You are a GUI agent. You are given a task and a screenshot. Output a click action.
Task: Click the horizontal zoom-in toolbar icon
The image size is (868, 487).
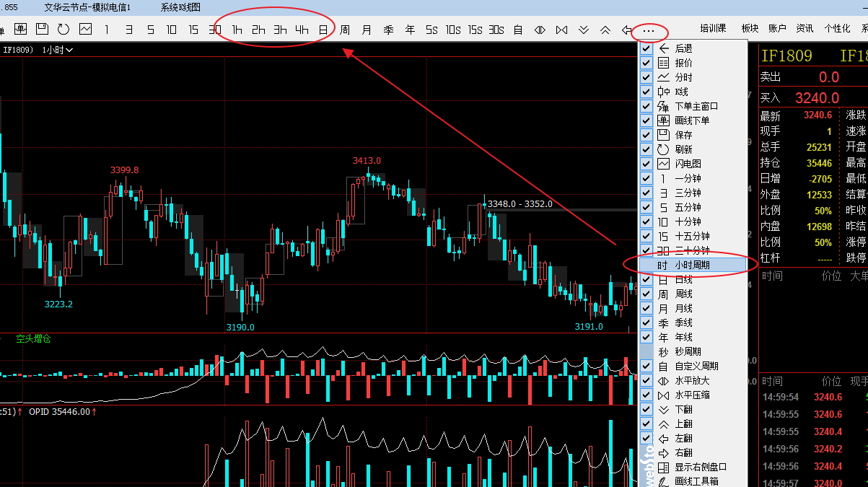click(540, 30)
